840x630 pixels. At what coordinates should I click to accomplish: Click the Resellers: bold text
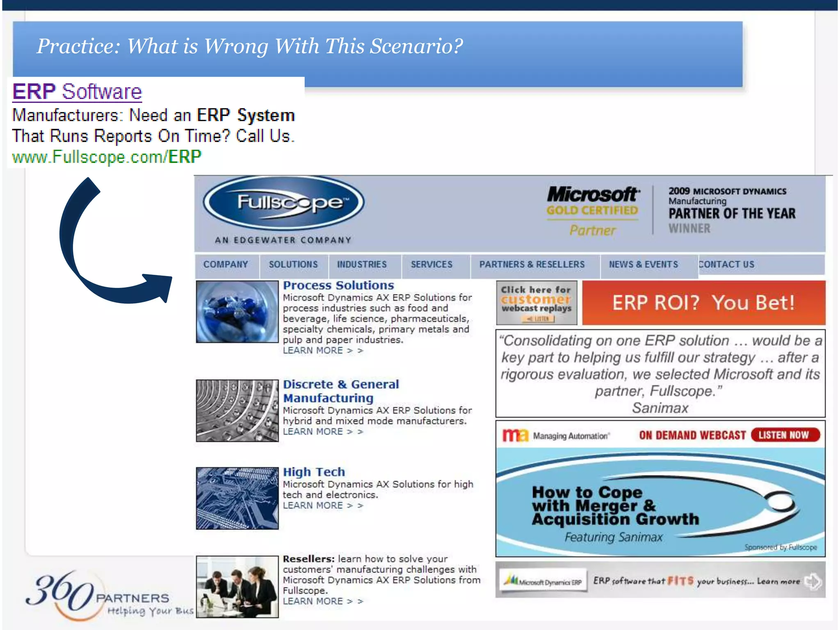pyautogui.click(x=308, y=559)
